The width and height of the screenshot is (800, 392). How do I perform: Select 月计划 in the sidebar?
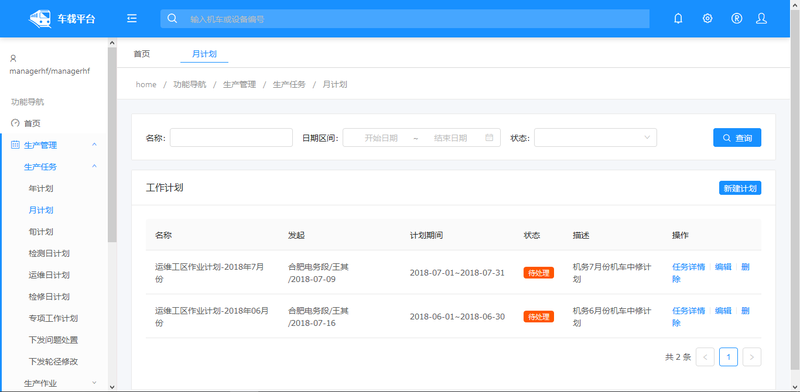41,210
